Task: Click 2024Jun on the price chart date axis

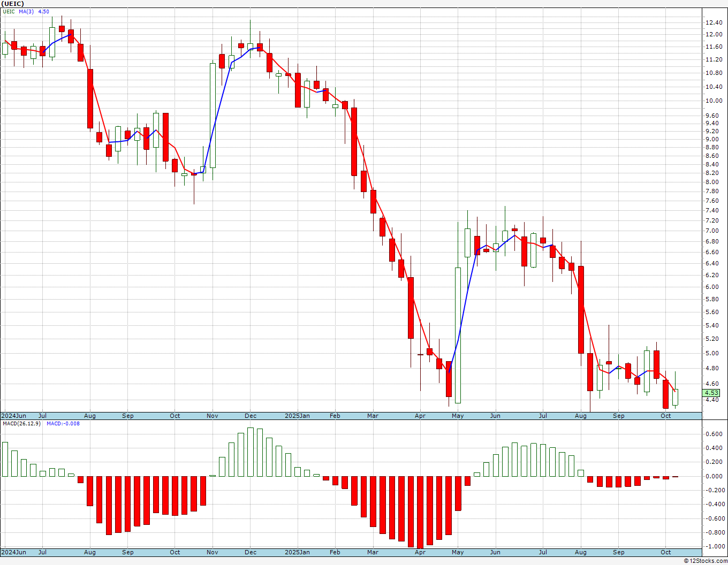Action: pyautogui.click(x=14, y=416)
